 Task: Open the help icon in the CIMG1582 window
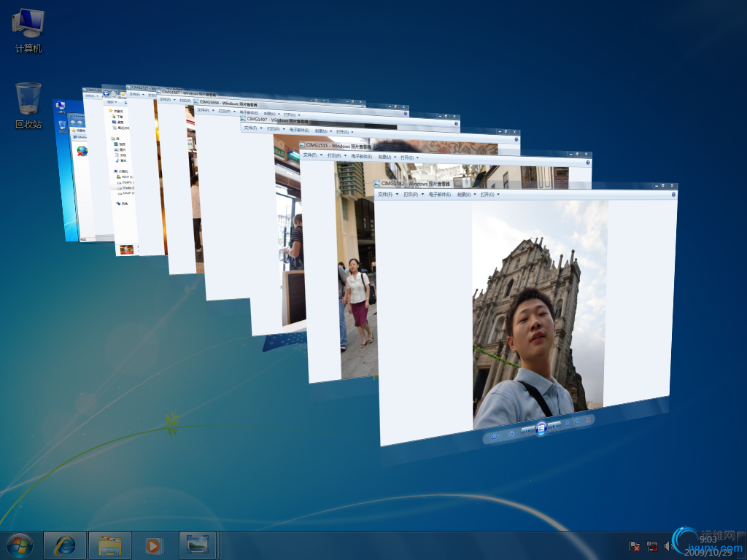tap(673, 195)
